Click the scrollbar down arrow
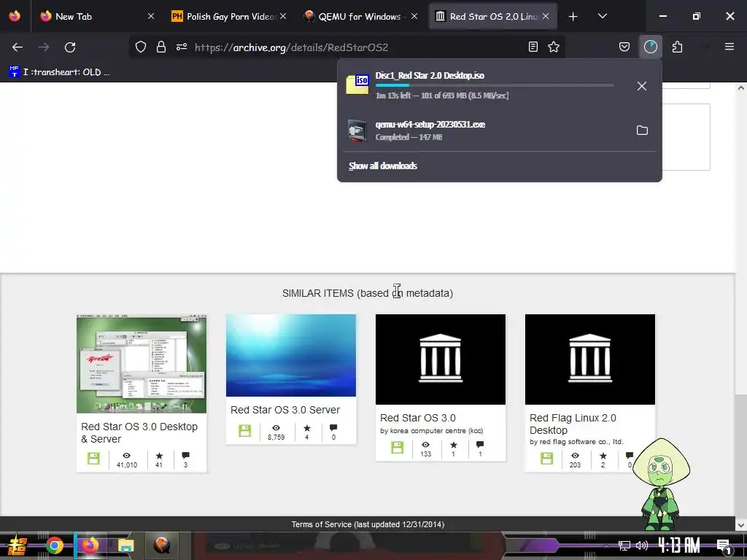 click(741, 525)
